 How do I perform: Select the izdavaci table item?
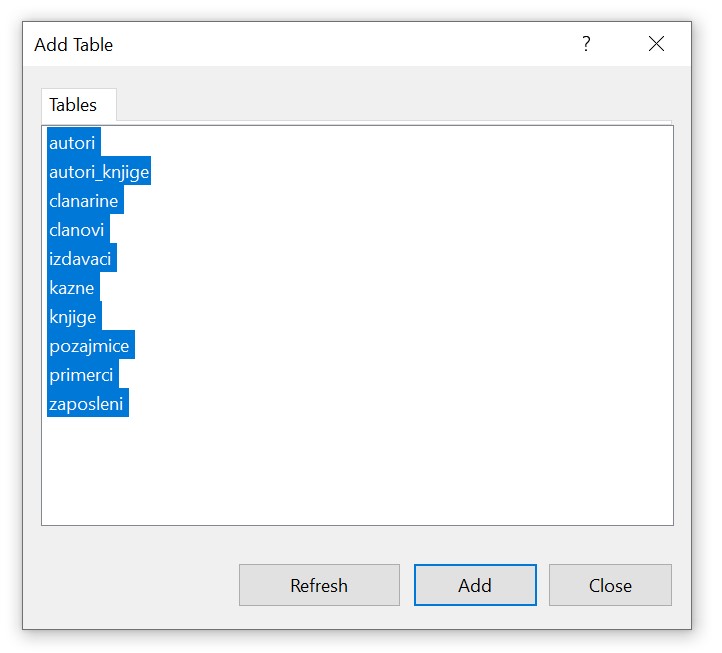pyautogui.click(x=81, y=259)
